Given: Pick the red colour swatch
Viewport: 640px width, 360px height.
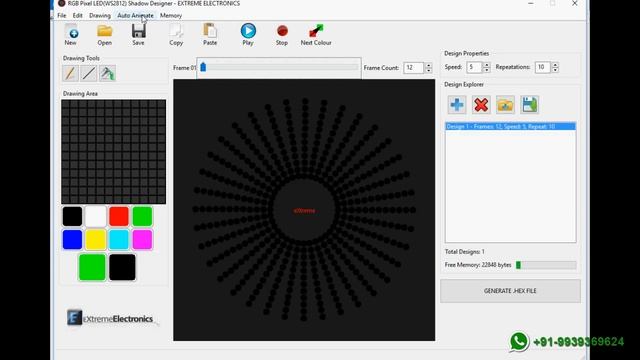Looking at the screenshot, I should [119, 216].
